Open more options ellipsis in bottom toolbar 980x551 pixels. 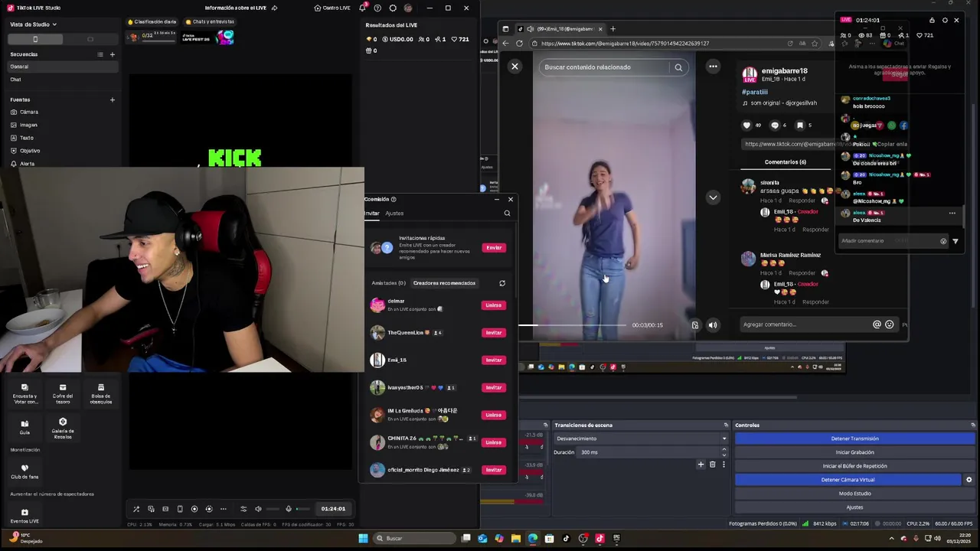point(224,509)
